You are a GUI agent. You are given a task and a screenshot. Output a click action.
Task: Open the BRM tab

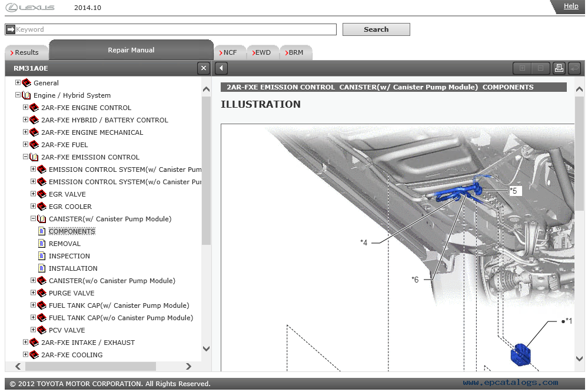click(x=296, y=52)
